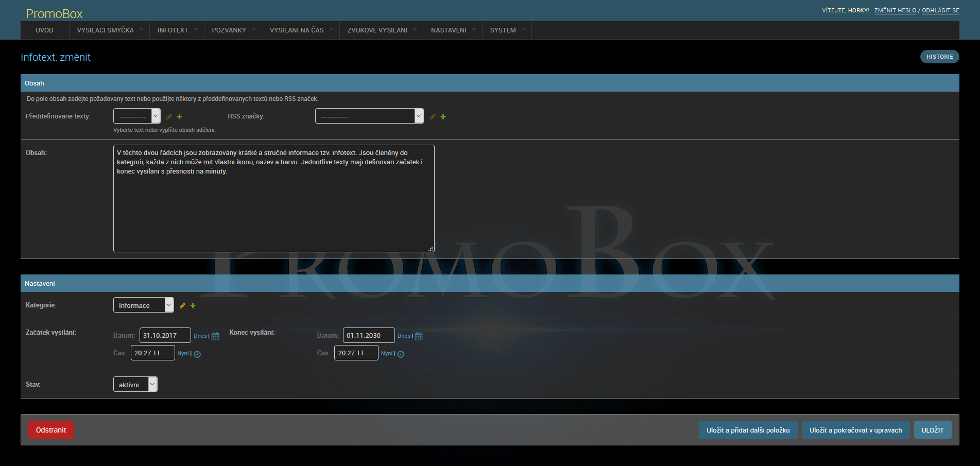Open calendar icon for Začátek vysílání date
The height and width of the screenshot is (466, 980).
pyautogui.click(x=215, y=336)
